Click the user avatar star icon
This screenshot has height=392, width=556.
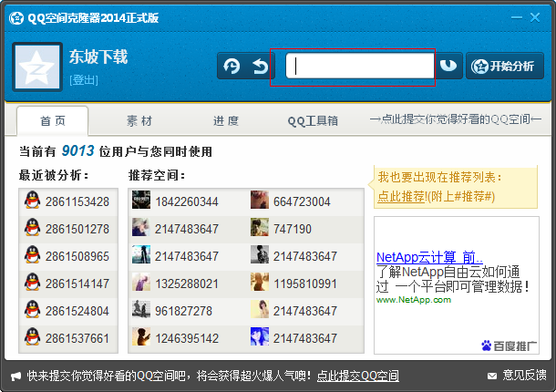pos(37,68)
